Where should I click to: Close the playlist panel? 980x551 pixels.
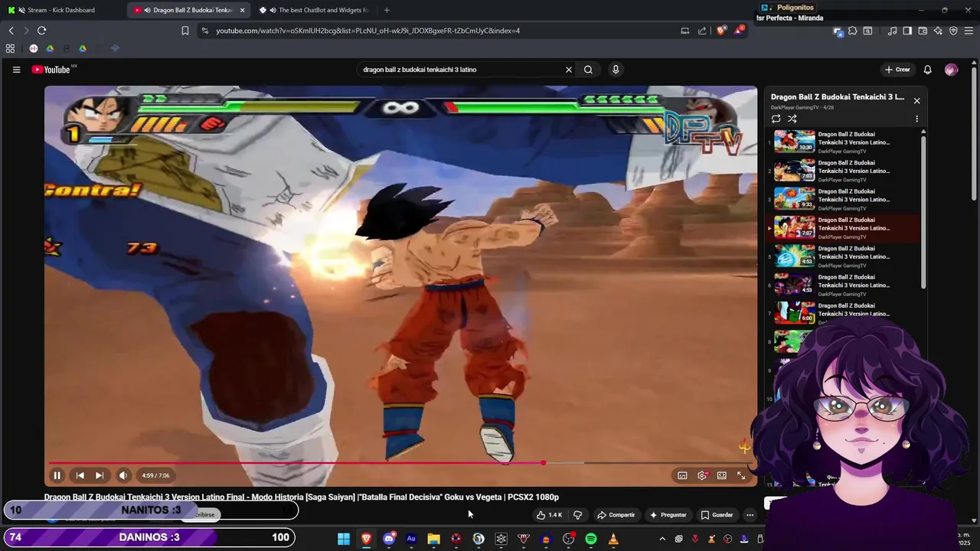tap(916, 101)
